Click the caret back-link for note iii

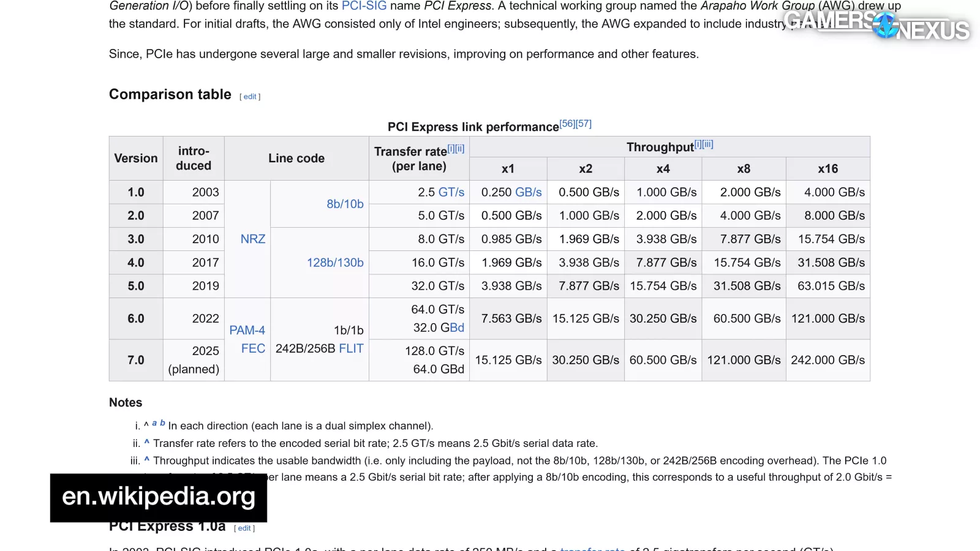[x=147, y=460]
